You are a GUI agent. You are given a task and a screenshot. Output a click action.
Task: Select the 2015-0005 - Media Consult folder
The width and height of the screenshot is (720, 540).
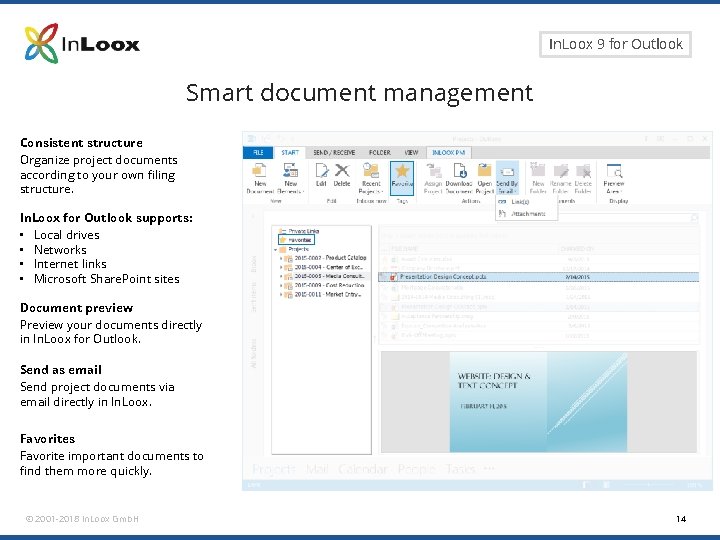(x=325, y=276)
